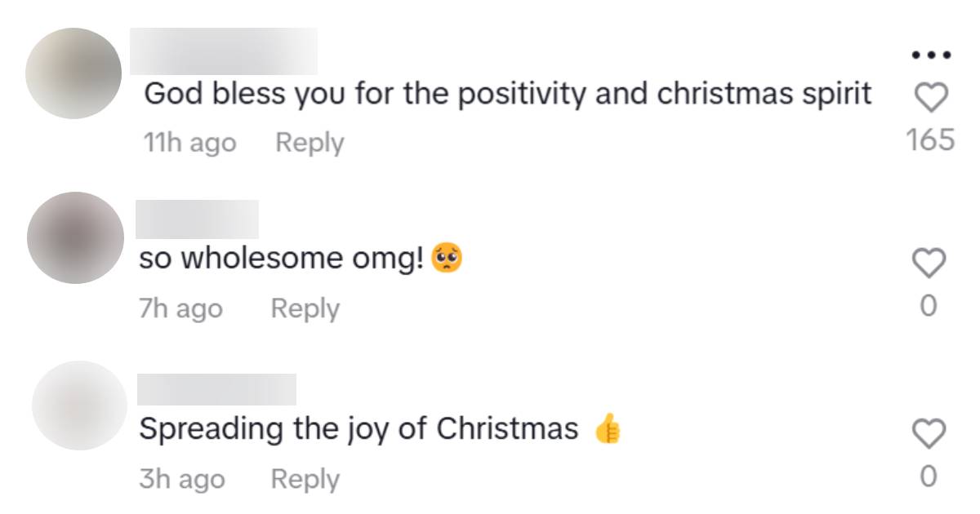This screenshot has width=980, height=514.
Task: Open avatar beside the "Spreading the joy" comment
Action: (x=79, y=405)
